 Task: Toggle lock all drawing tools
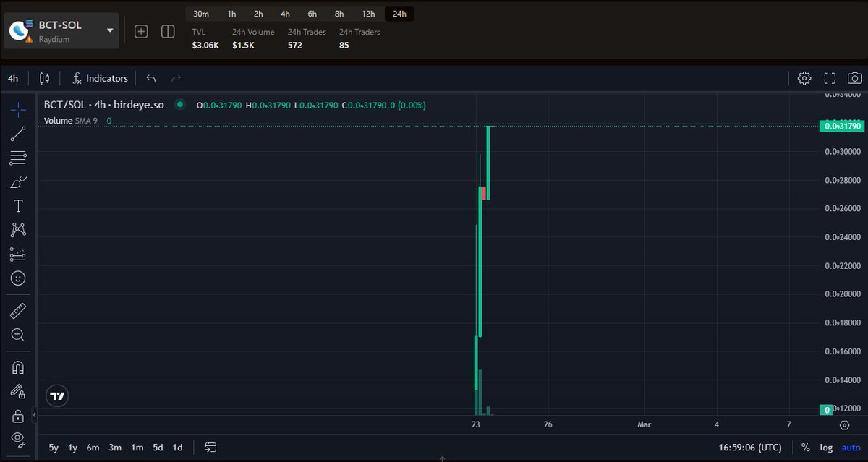tap(18, 416)
